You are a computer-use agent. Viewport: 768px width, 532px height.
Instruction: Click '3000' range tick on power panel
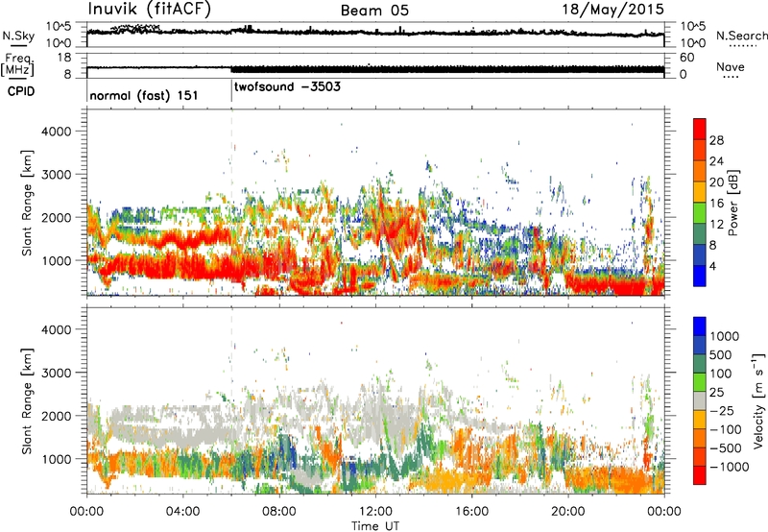57,175
